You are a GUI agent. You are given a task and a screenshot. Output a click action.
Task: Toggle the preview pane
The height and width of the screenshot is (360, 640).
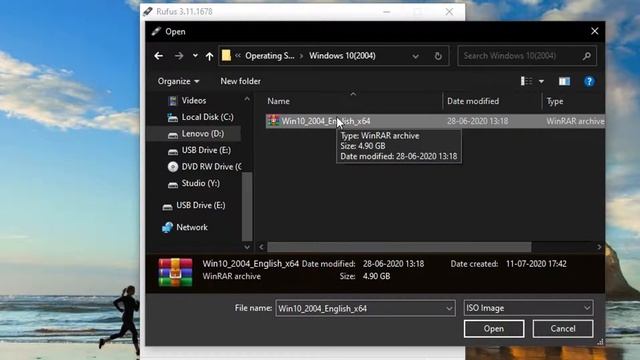564,81
